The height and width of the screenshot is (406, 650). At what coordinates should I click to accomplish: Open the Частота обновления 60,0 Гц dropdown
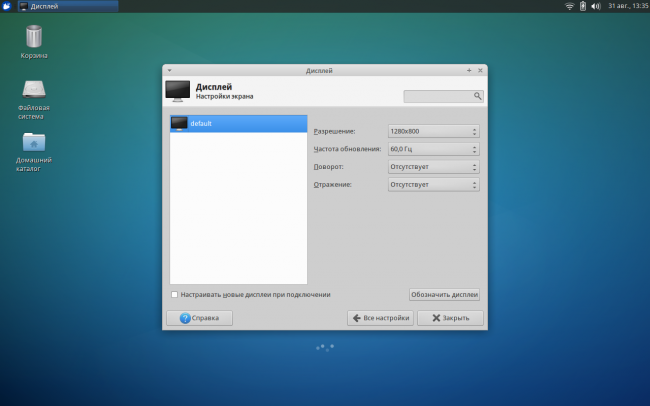click(x=434, y=149)
